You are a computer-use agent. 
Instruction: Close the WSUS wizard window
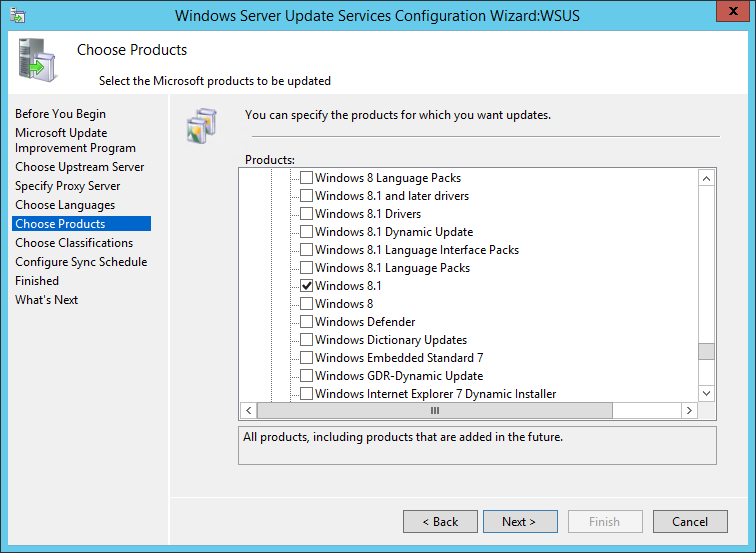tap(733, 11)
